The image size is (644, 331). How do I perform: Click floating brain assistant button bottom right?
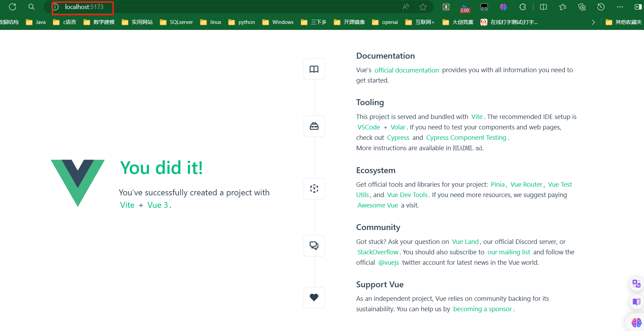pyautogui.click(x=636, y=323)
